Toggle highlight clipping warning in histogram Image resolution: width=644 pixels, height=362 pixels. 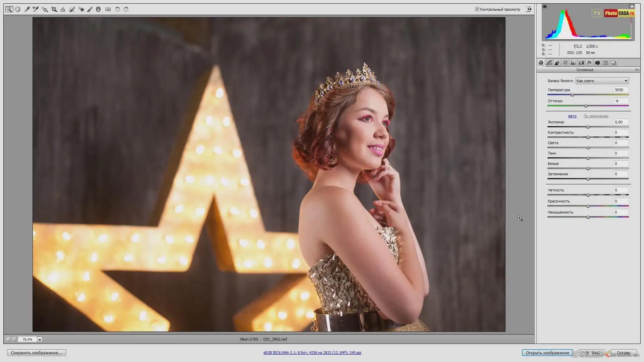pos(632,6)
